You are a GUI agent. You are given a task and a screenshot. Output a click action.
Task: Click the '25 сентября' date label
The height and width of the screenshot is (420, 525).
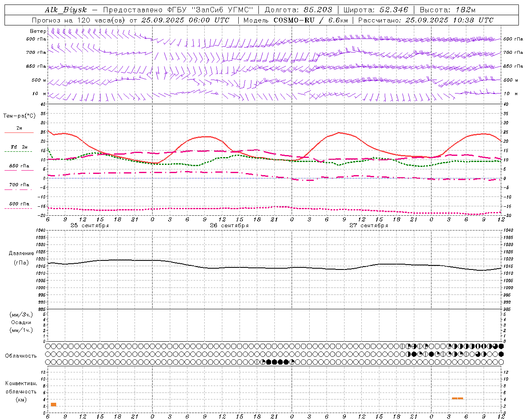[89, 226]
